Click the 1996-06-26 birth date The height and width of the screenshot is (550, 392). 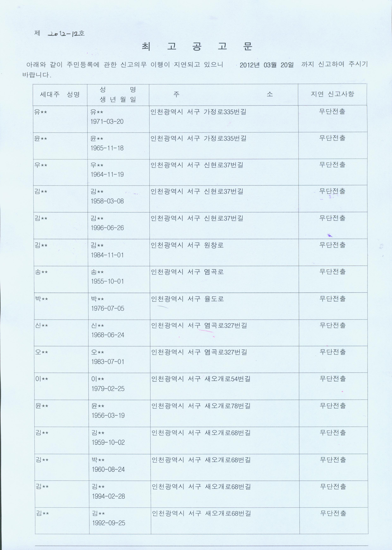107,228
